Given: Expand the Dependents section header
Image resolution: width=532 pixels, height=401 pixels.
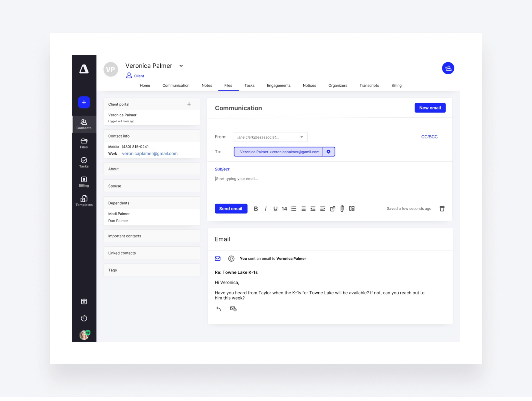Looking at the screenshot, I should [x=151, y=203].
